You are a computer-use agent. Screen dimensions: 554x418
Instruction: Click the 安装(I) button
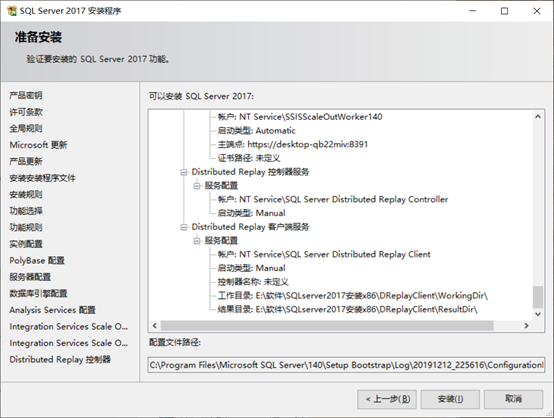(x=450, y=399)
